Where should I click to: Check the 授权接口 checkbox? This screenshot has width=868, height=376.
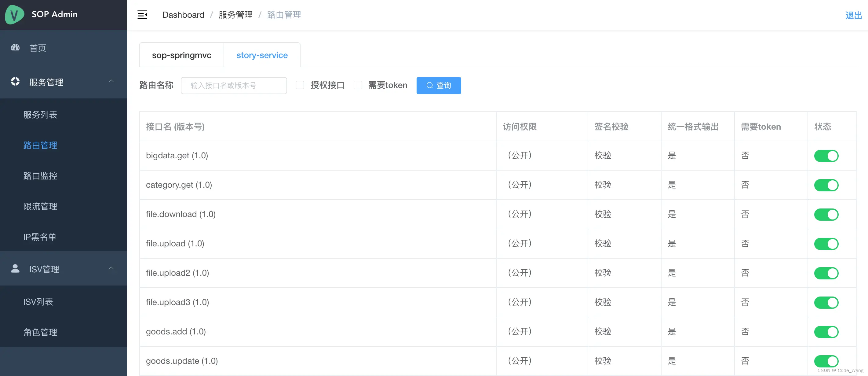tap(300, 85)
